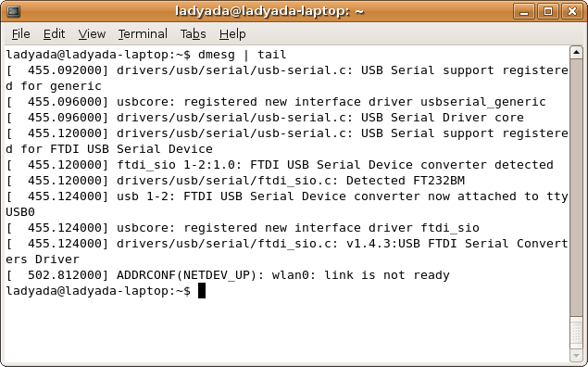The width and height of the screenshot is (588, 367).
Task: Open the Tabs menu
Action: (194, 34)
